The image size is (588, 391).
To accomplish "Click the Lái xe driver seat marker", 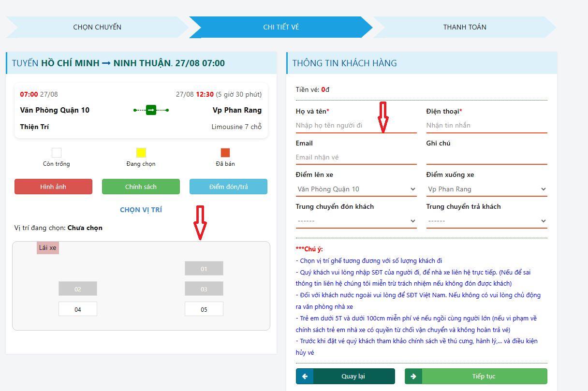I will (48, 248).
